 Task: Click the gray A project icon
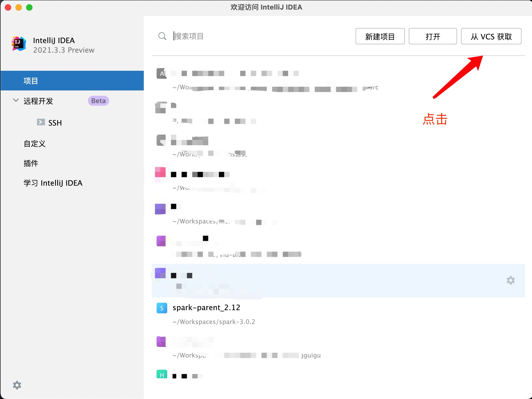tap(162, 73)
